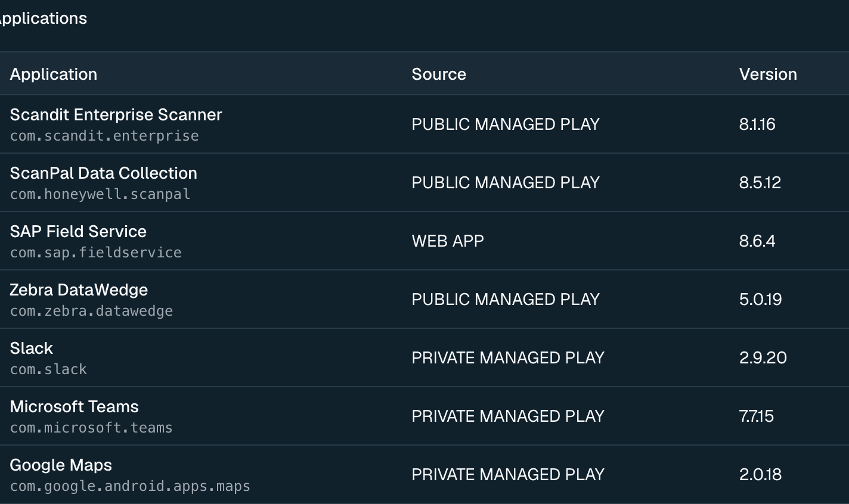Click package name com.slack
849x504 pixels.
pyautogui.click(x=48, y=369)
